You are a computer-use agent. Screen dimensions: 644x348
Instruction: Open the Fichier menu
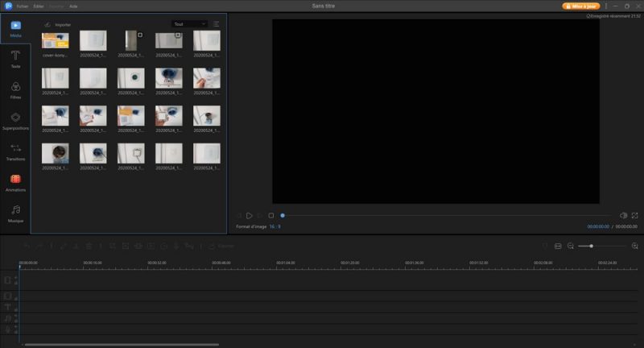23,6
